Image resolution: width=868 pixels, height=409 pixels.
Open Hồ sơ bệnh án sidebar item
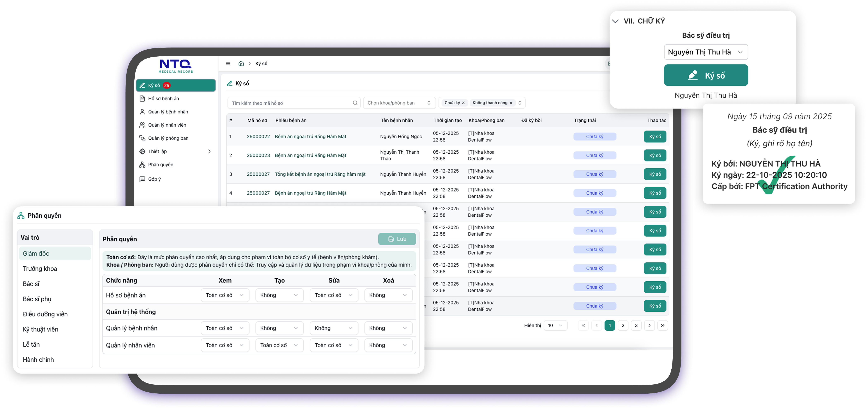pos(163,99)
